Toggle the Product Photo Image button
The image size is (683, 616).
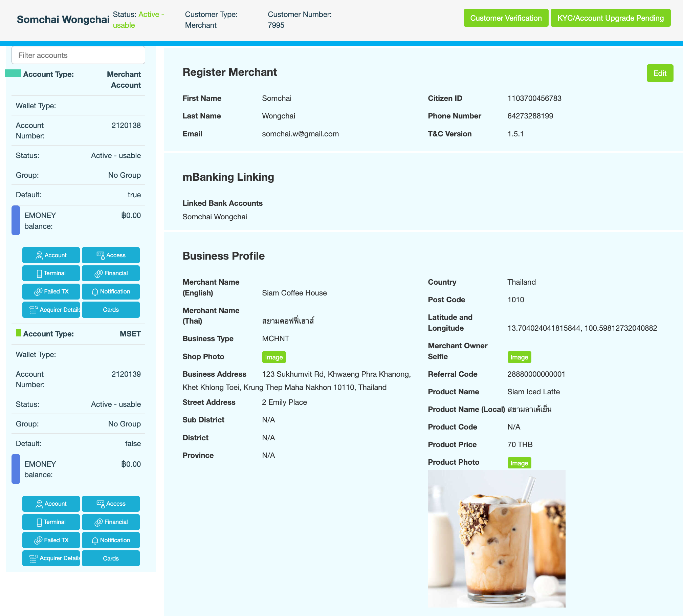pyautogui.click(x=519, y=463)
